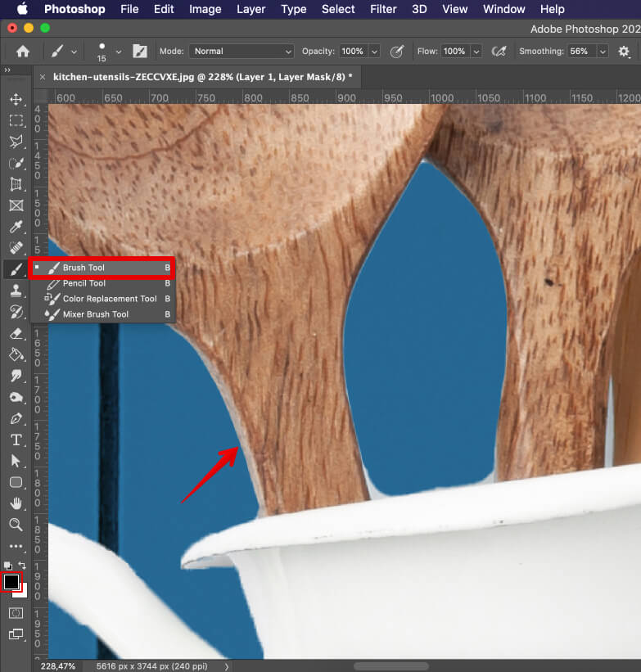
Task: Select the Hand tool
Action: (16, 503)
